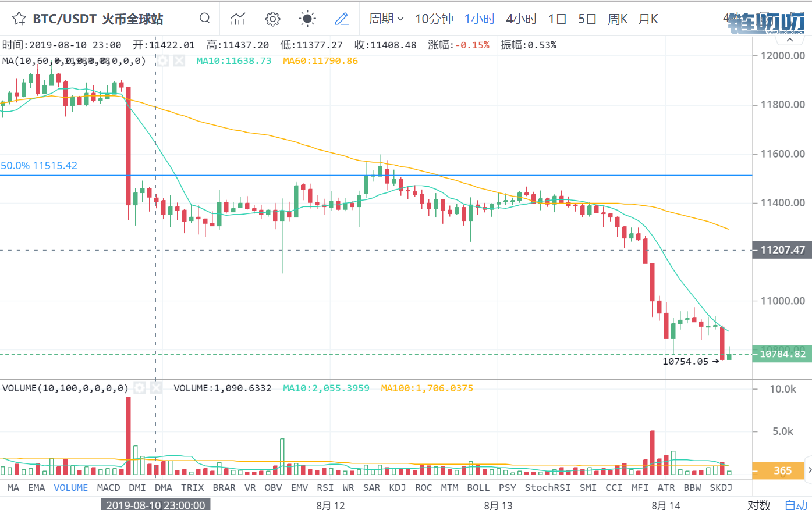This screenshot has height=510, width=812.
Task: Activate the drawing pencil tool
Action: (x=342, y=19)
